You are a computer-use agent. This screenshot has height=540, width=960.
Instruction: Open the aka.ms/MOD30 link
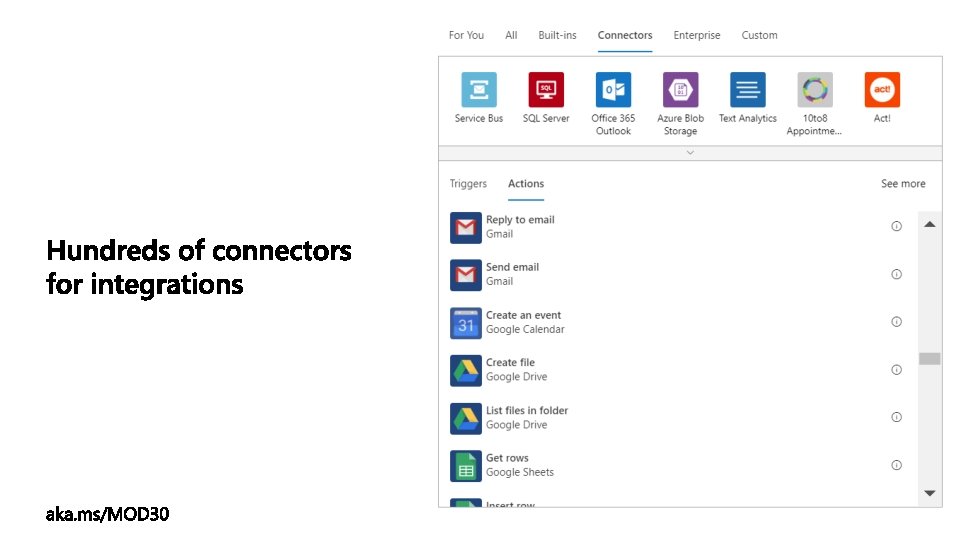tap(107, 514)
